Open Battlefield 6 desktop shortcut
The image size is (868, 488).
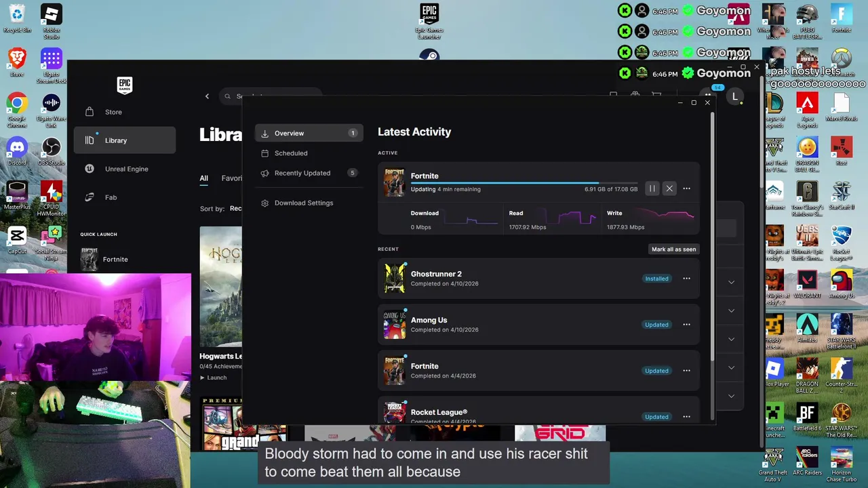807,416
